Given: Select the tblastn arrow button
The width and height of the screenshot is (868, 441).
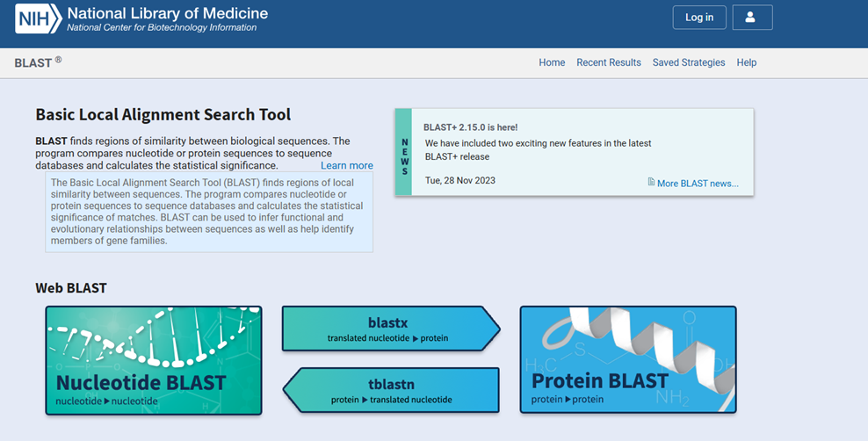Looking at the screenshot, I should click(x=391, y=390).
